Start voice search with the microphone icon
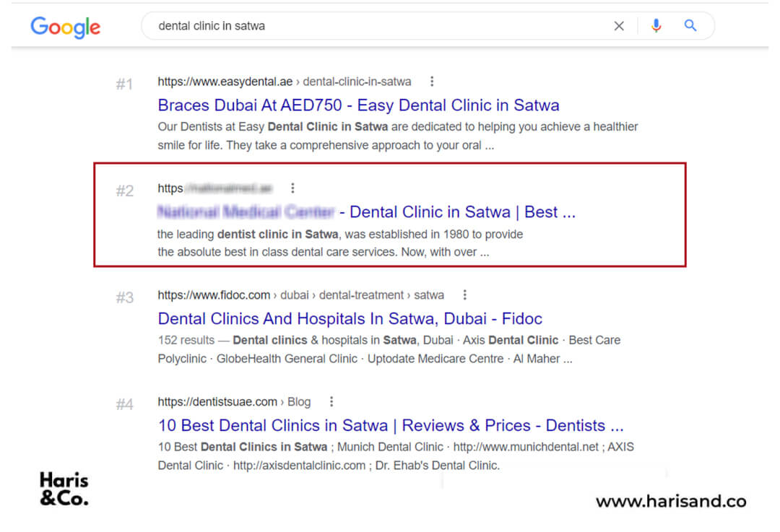The height and width of the screenshot is (532, 780). [656, 25]
